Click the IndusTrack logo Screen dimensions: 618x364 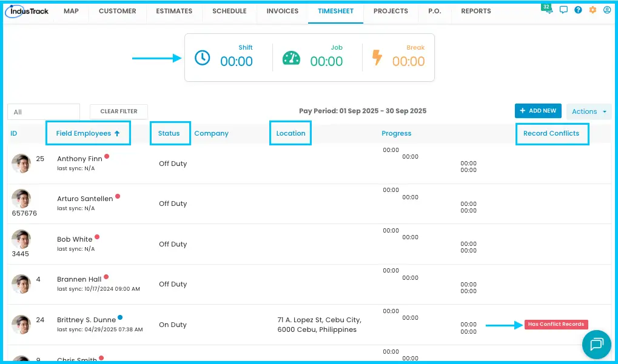[27, 12]
